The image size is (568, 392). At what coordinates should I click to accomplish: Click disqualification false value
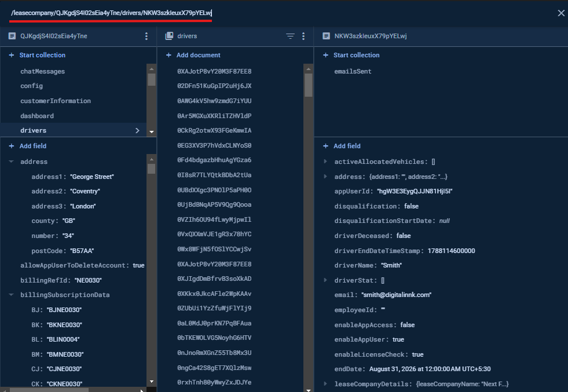pos(411,206)
